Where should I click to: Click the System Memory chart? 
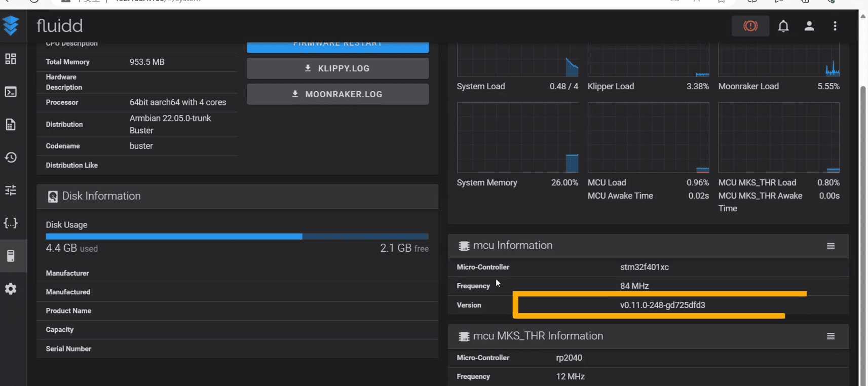(517, 138)
